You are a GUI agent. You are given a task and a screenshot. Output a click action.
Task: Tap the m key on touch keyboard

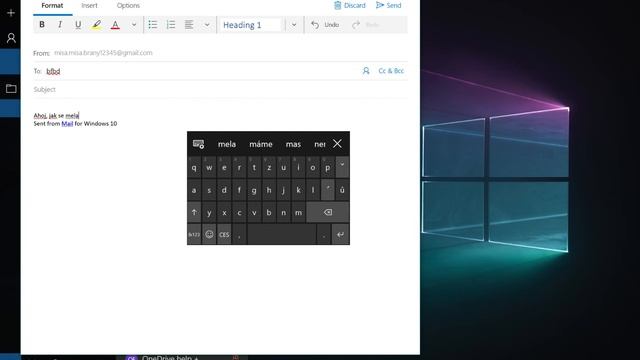tap(298, 212)
